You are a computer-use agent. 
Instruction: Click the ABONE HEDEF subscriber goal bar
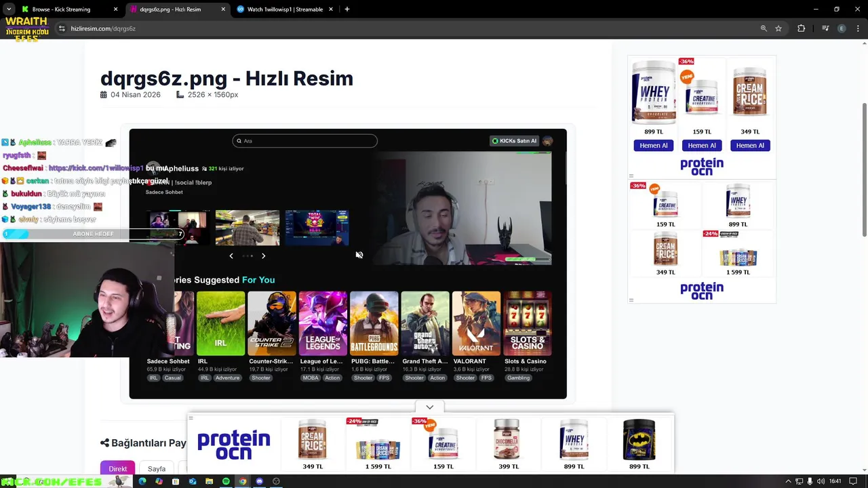click(93, 234)
